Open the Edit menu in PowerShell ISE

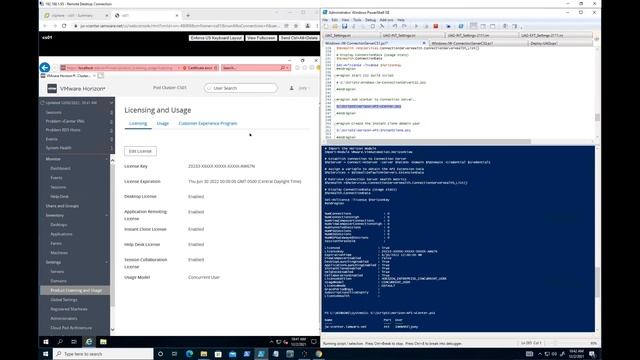(335, 20)
